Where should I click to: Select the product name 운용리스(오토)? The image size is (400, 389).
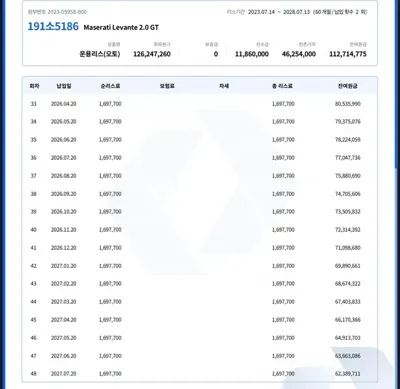point(100,54)
